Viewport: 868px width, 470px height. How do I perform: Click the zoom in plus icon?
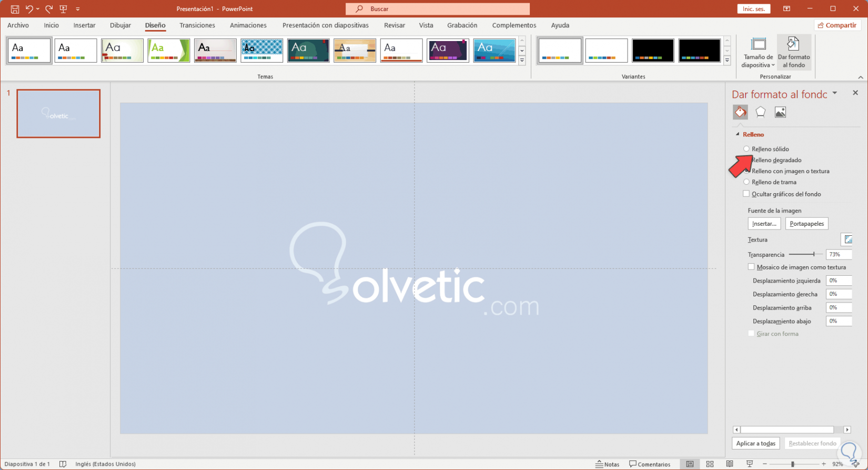(x=824, y=464)
